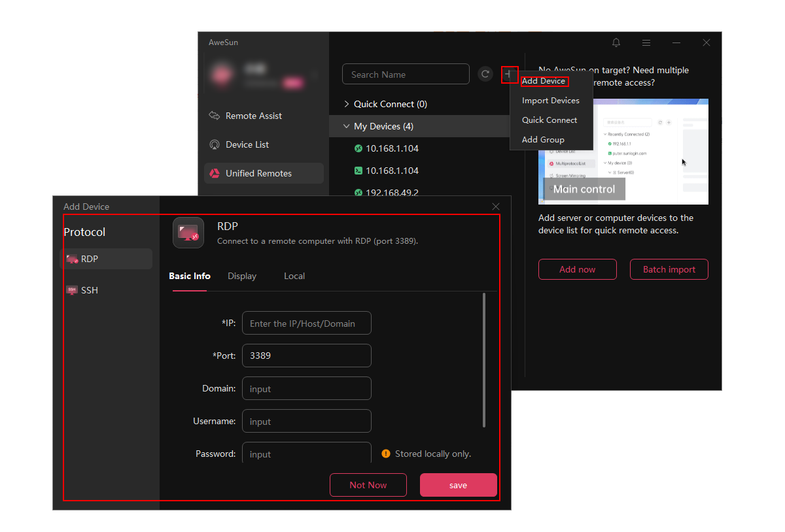The image size is (785, 532).
Task: Switch to the Display tab
Action: pos(242,276)
